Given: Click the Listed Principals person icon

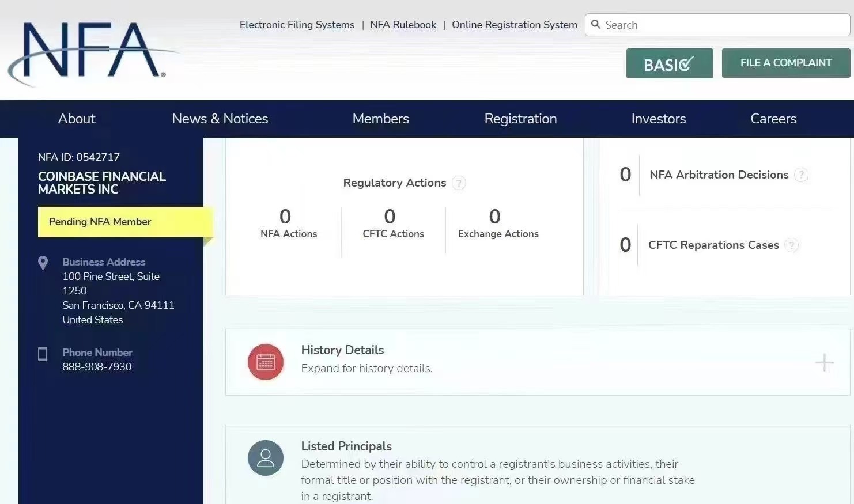Looking at the screenshot, I should tap(265, 458).
